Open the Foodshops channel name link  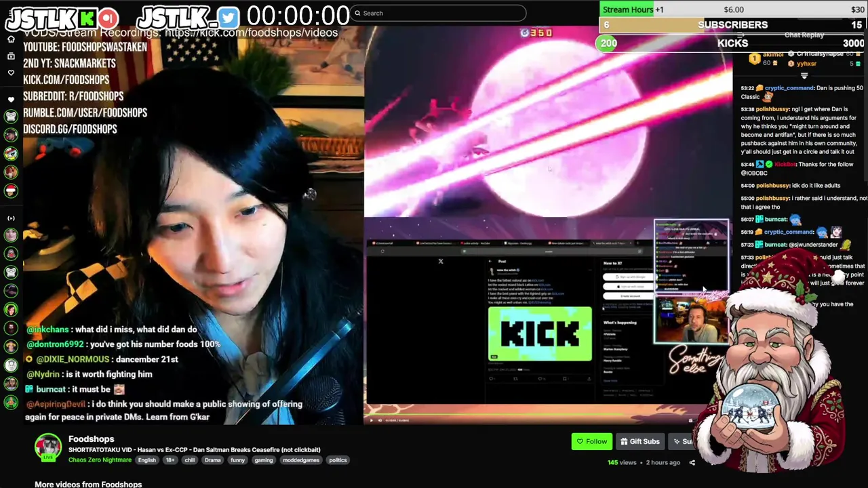(91, 439)
